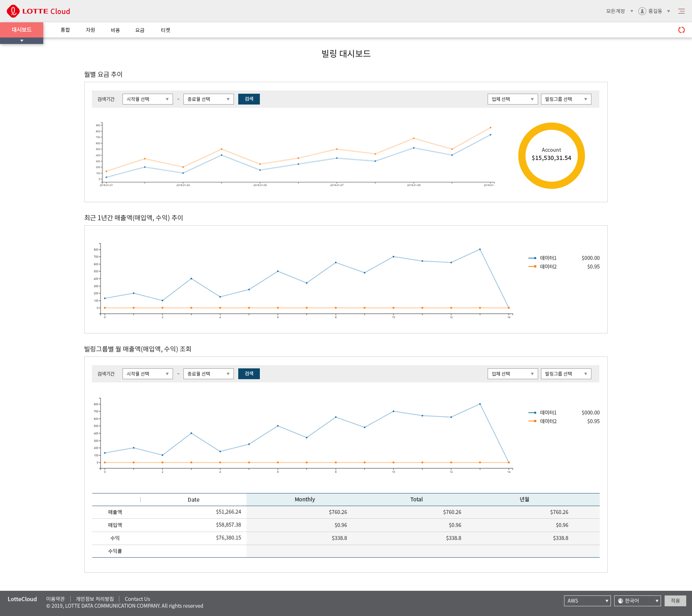Open the AWS provider dropdown
Viewport: 692px width, 616px height.
587,601
